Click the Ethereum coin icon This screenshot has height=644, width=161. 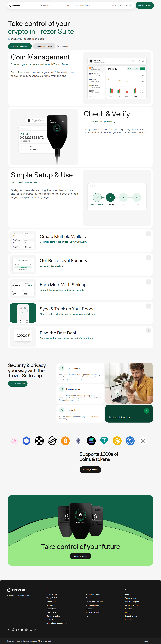tap(78, 441)
